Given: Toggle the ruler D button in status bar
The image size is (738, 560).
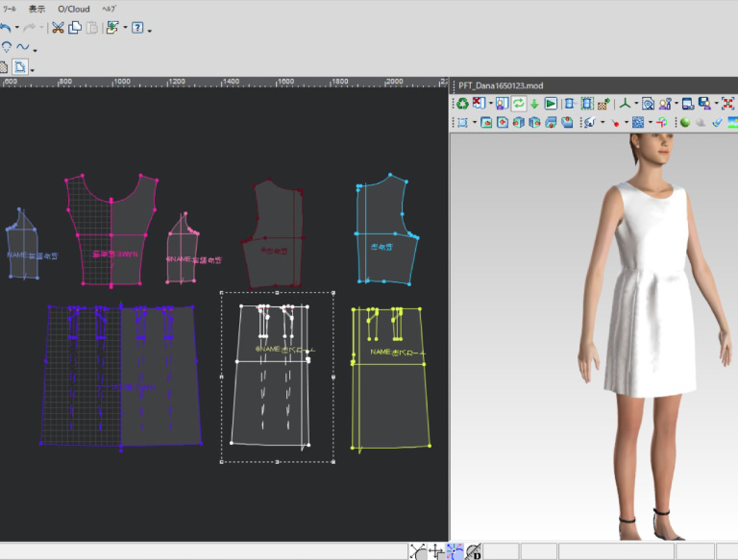Looking at the screenshot, I should pyautogui.click(x=474, y=551).
